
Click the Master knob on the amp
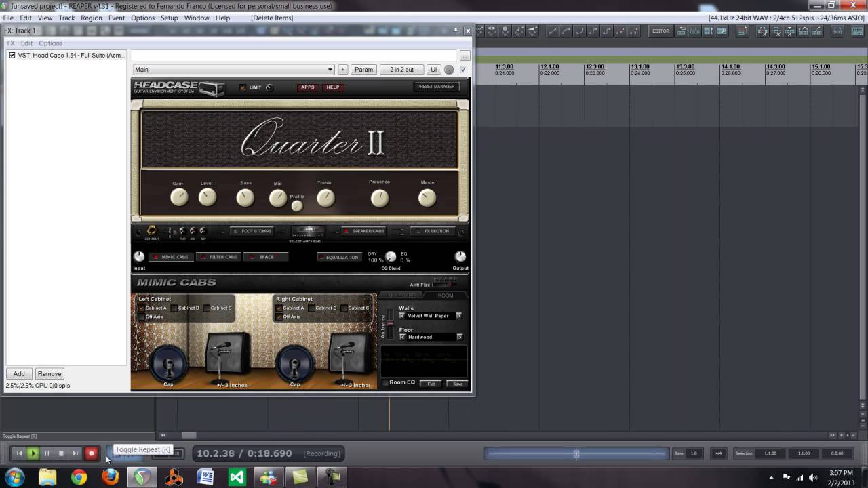coord(427,198)
